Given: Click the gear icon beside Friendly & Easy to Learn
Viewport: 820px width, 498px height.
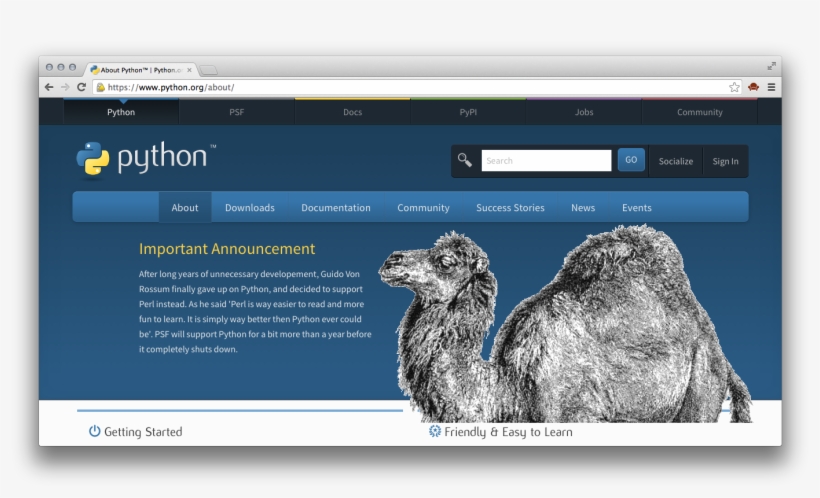Looking at the screenshot, I should pyautogui.click(x=435, y=431).
